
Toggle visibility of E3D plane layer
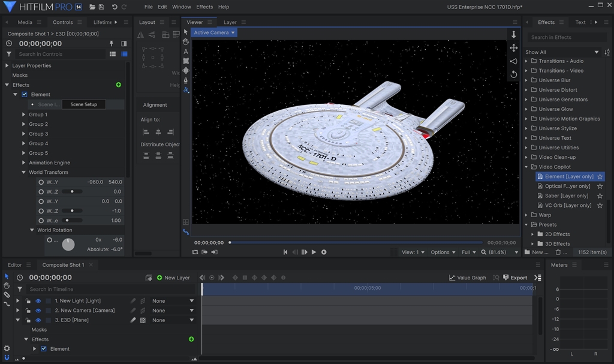point(38,320)
